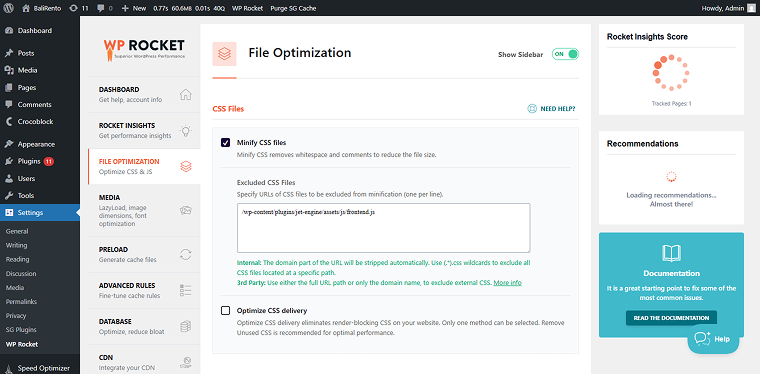Click the WP Rocket logo
This screenshot has height=374, width=760.
[144, 49]
